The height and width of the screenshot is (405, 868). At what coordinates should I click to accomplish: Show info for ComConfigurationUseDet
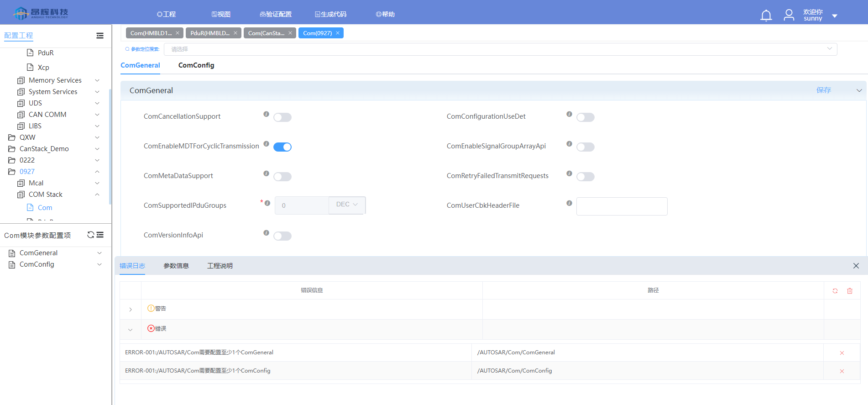click(x=569, y=114)
